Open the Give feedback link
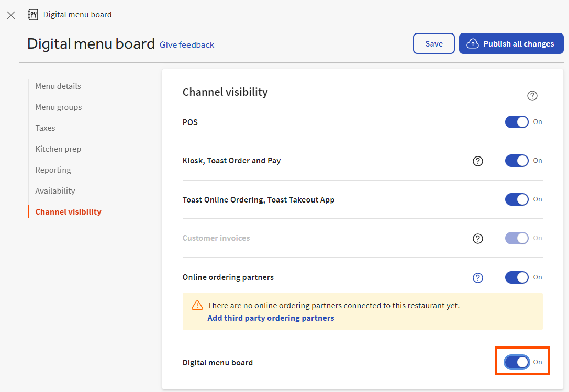The image size is (569, 392). pos(187,45)
